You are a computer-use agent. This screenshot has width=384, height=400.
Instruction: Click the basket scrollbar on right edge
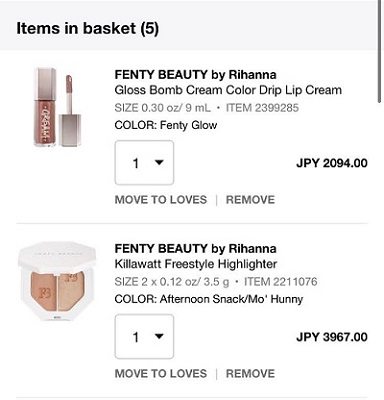coord(380,52)
